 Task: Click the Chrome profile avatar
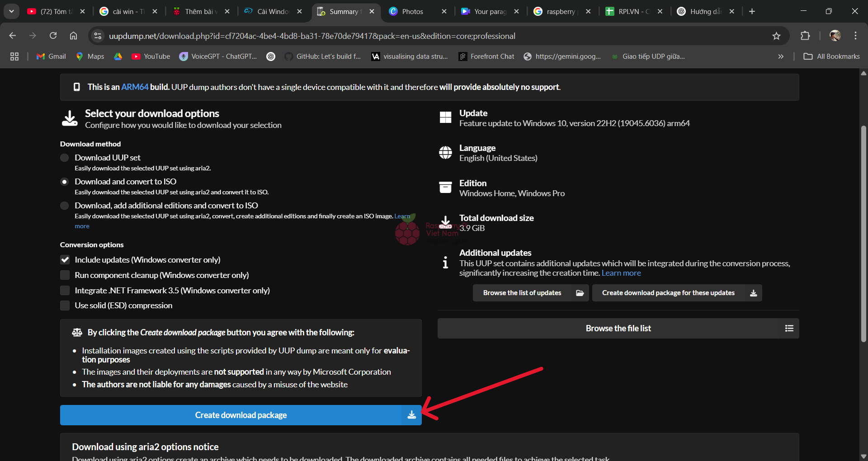[x=835, y=36]
